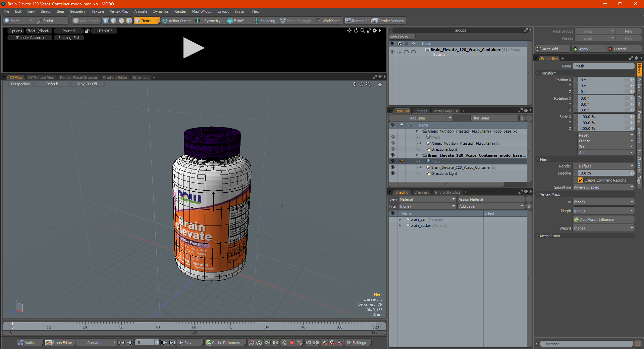This screenshot has height=349, width=644.
Task: Toggle visibility of Allmax scene's Mesh item
Action: 392,137
